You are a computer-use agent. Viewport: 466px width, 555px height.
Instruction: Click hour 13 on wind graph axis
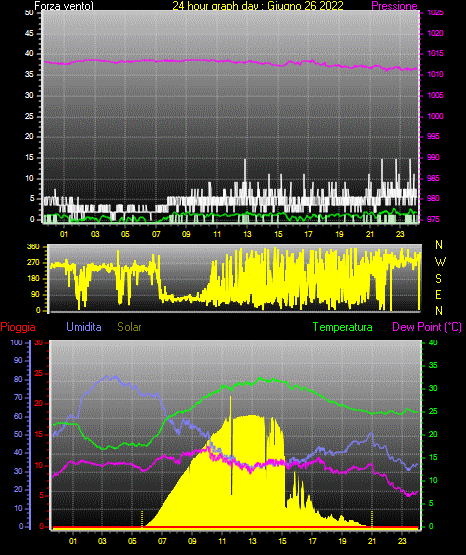pyautogui.click(x=247, y=234)
